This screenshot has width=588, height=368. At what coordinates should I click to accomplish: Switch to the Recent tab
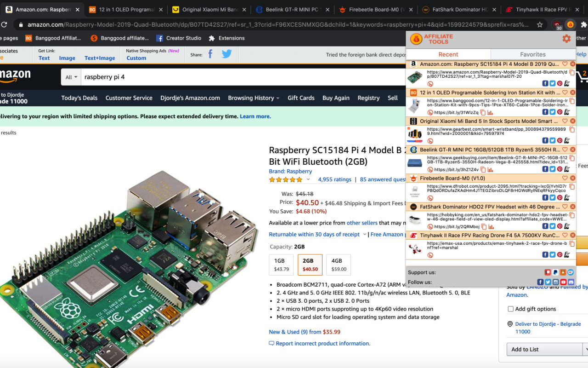pos(448,54)
